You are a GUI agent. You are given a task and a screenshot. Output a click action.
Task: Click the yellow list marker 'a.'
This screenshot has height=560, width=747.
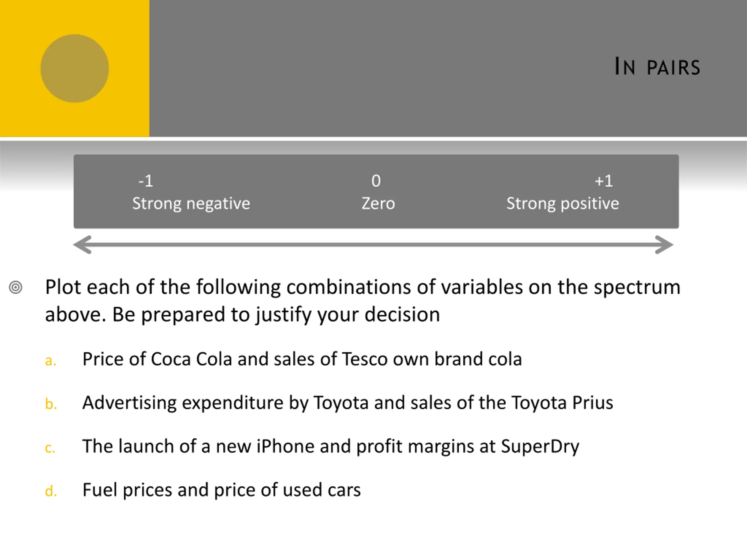pos(51,360)
